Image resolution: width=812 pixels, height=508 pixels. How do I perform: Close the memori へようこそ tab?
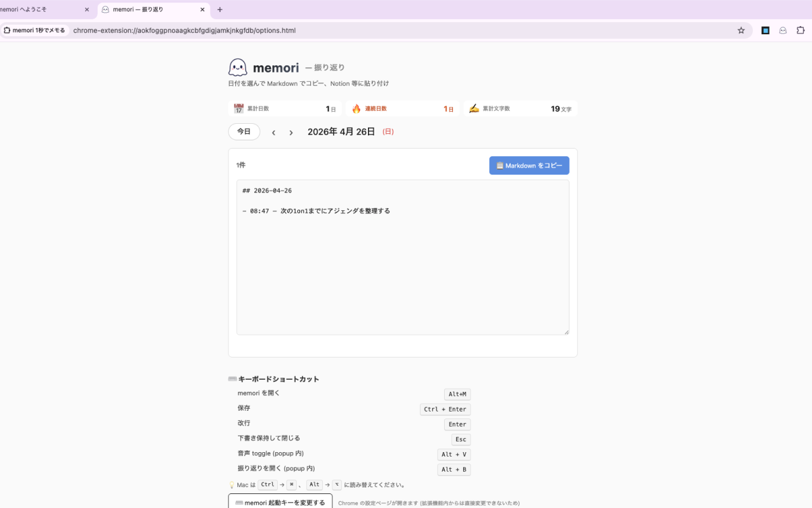click(87, 10)
